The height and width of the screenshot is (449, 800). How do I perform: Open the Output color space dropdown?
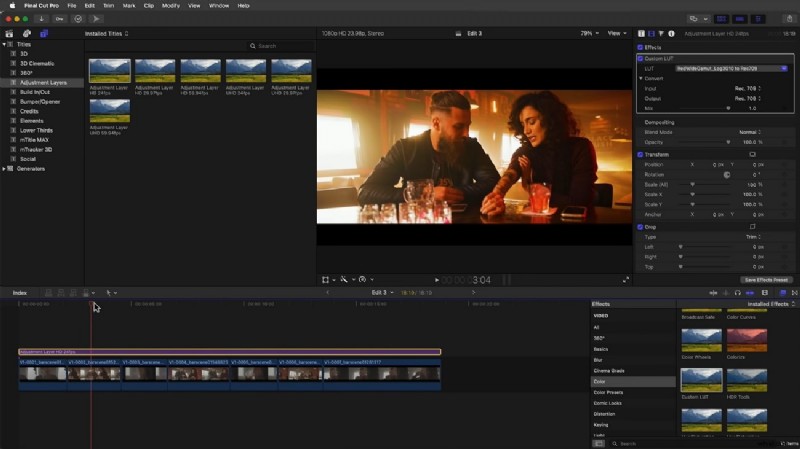pos(748,98)
